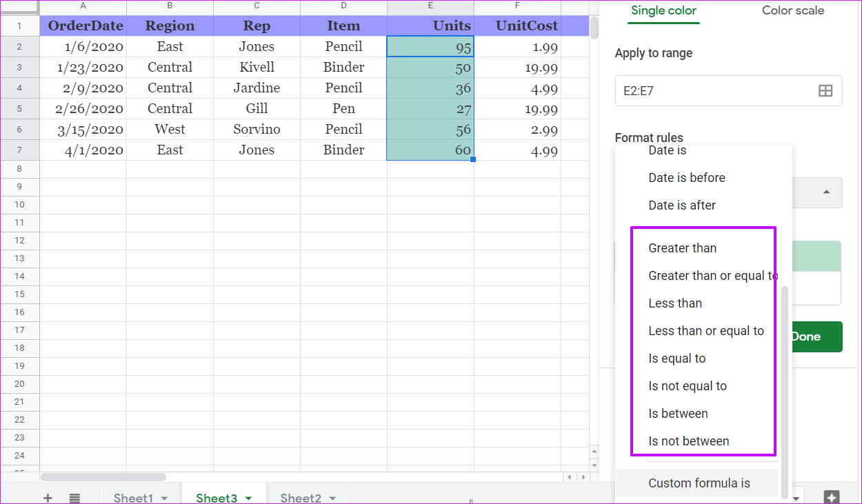Image resolution: width=862 pixels, height=504 pixels.
Task: Expand the Sheet2 tab options arrow
Action: (x=332, y=498)
